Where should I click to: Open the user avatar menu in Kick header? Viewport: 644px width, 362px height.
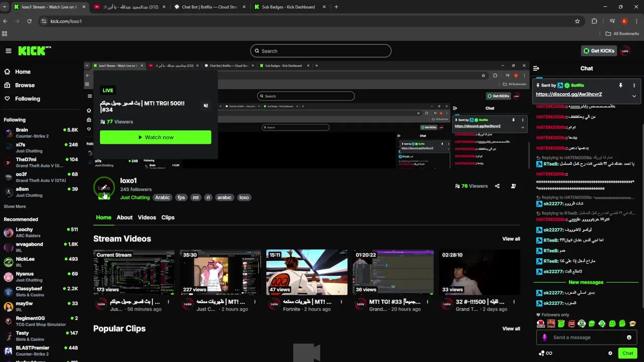[x=625, y=51]
